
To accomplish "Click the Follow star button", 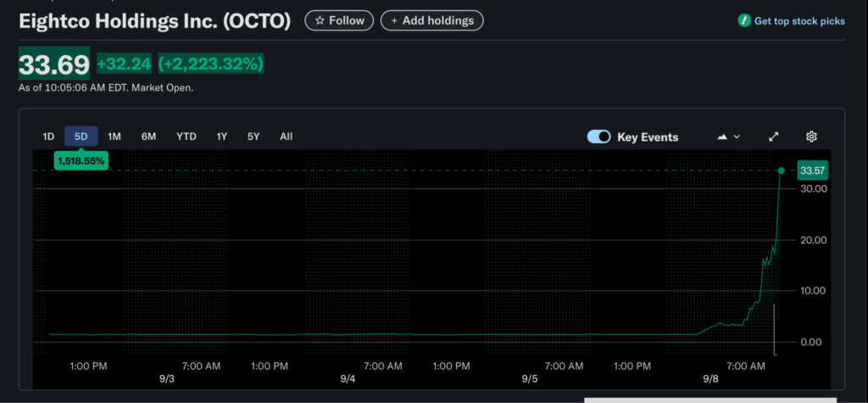I will pyautogui.click(x=338, y=20).
